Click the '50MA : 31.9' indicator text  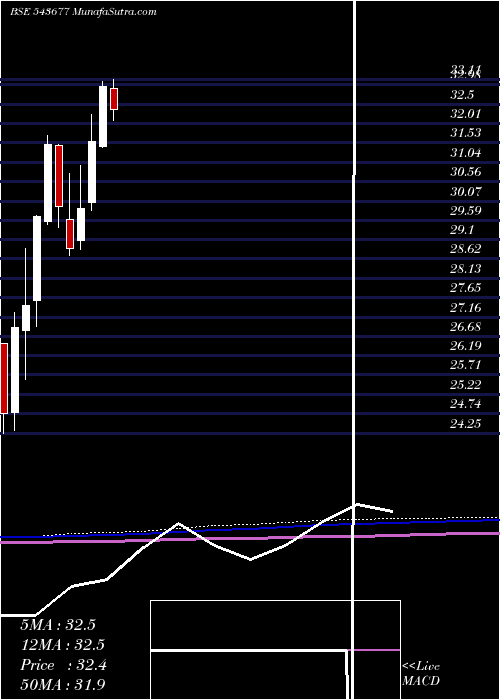62,685
